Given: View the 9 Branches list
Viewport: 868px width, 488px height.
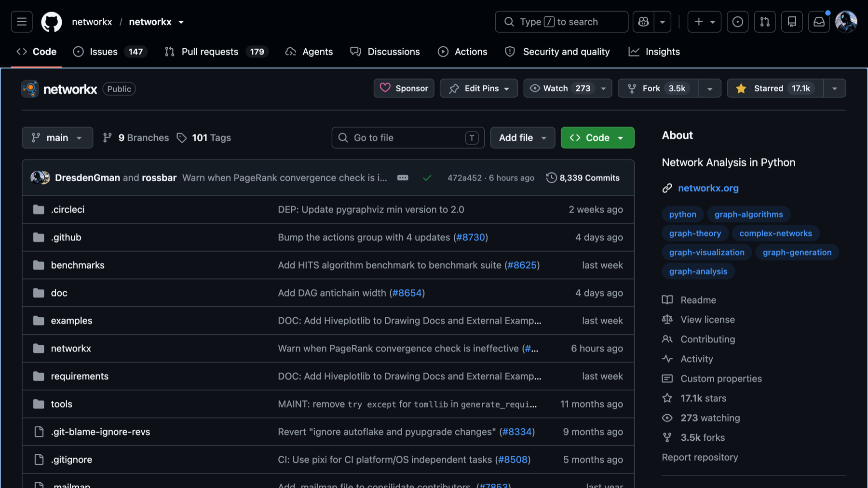Looking at the screenshot, I should click(136, 137).
